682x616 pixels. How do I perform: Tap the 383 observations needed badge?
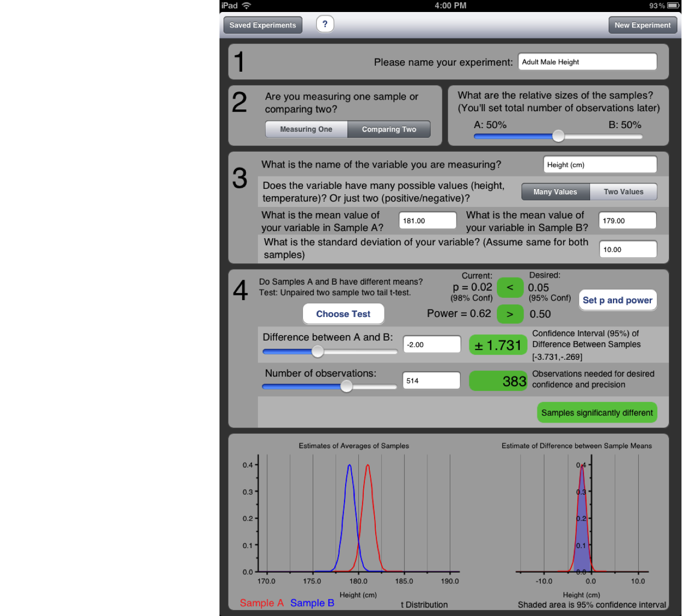point(498,381)
